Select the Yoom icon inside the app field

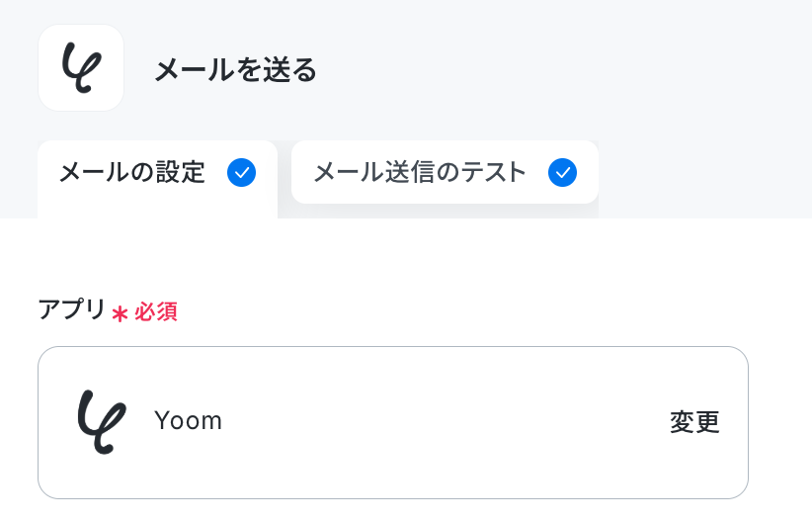pyautogui.click(x=102, y=422)
